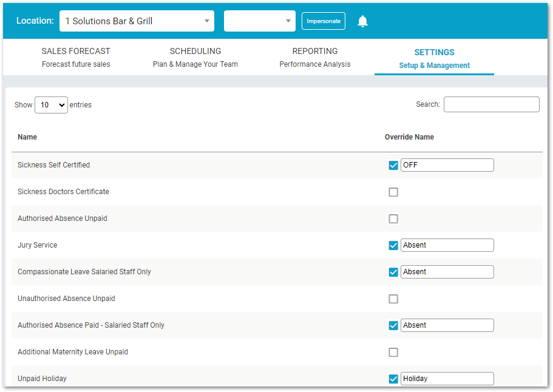Click the Impersonate button
This screenshot has height=392, width=553.
tap(324, 21)
